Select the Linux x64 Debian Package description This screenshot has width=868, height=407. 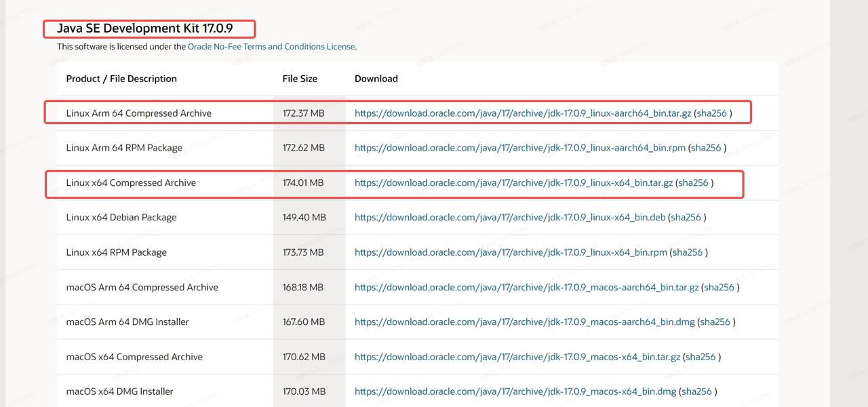tap(121, 218)
